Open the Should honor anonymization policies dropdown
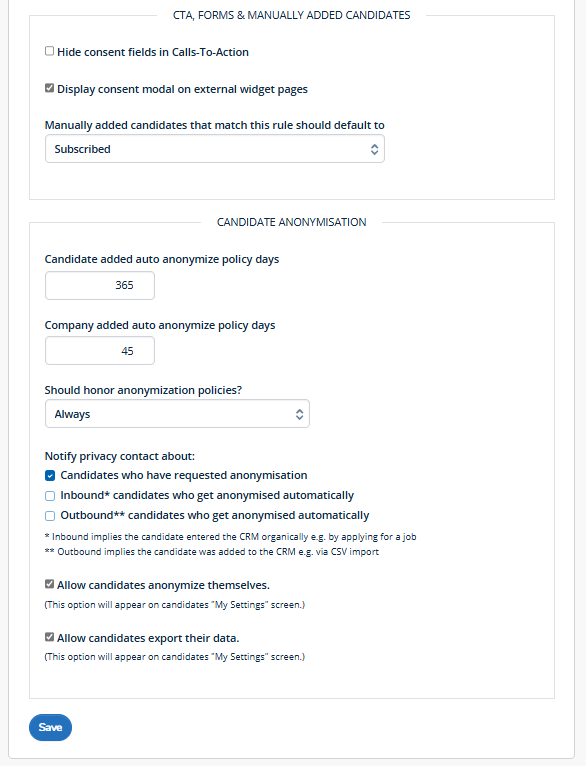Image resolution: width=586 pixels, height=766 pixels. coord(177,414)
